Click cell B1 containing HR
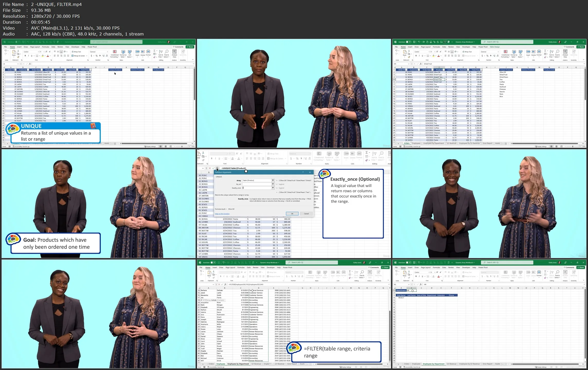588x370 pixels. pos(411,290)
